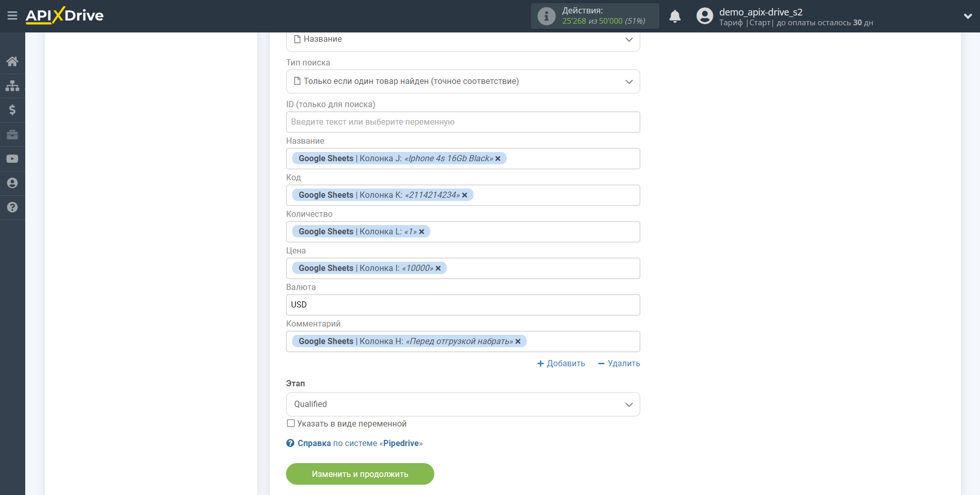Click the help icon next to Справка
The image size is (980, 495).
coord(291,443)
